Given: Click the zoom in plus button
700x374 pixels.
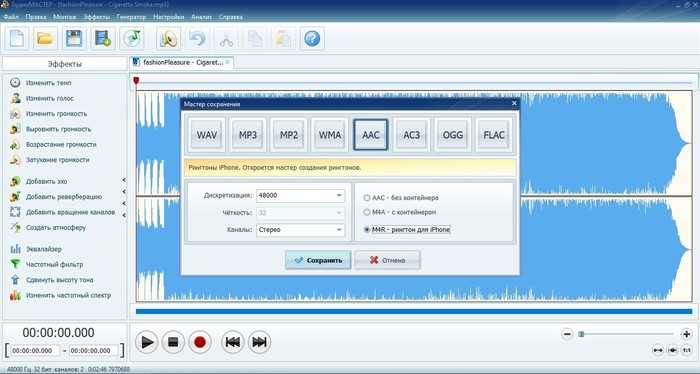Looking at the screenshot, I should click(x=686, y=334).
